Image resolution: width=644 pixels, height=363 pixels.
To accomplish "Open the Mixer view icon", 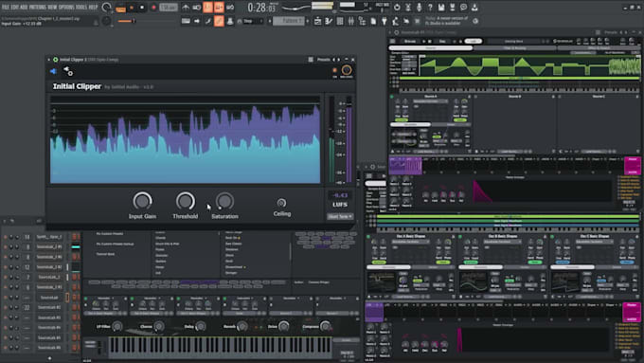I will click(350, 21).
